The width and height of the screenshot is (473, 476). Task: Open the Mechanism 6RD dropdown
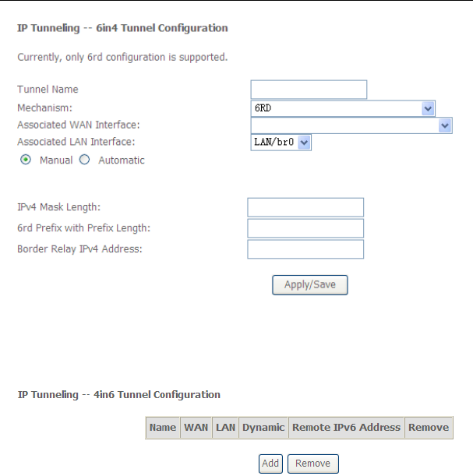[x=343, y=108]
